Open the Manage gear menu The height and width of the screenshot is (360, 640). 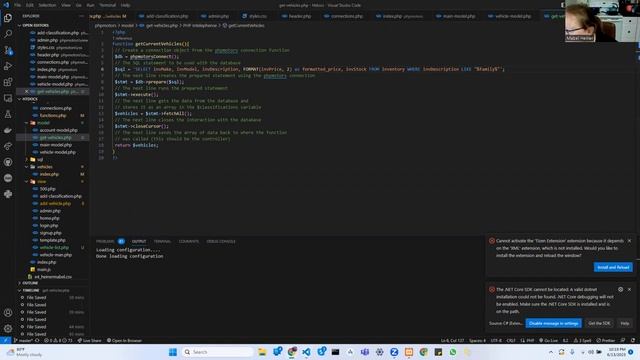(8, 329)
